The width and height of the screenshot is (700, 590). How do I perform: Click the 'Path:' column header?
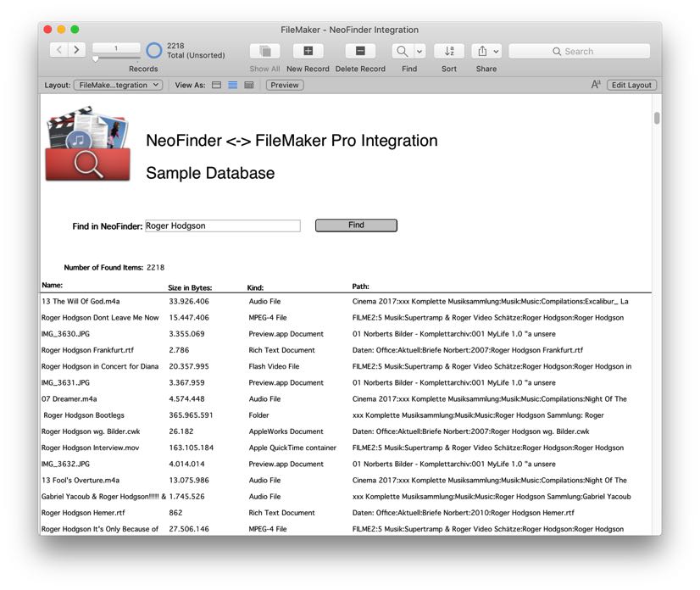pos(361,287)
